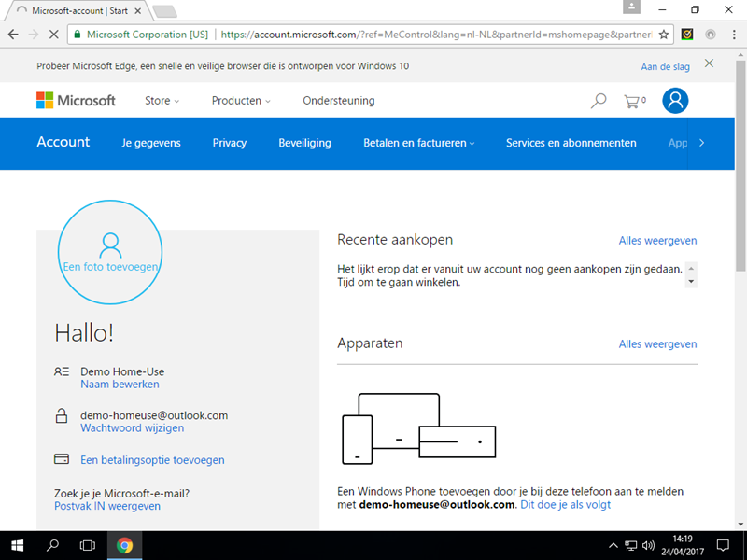Bookmark this page with the star icon
Screen dimensions: 747x560
(x=664, y=35)
